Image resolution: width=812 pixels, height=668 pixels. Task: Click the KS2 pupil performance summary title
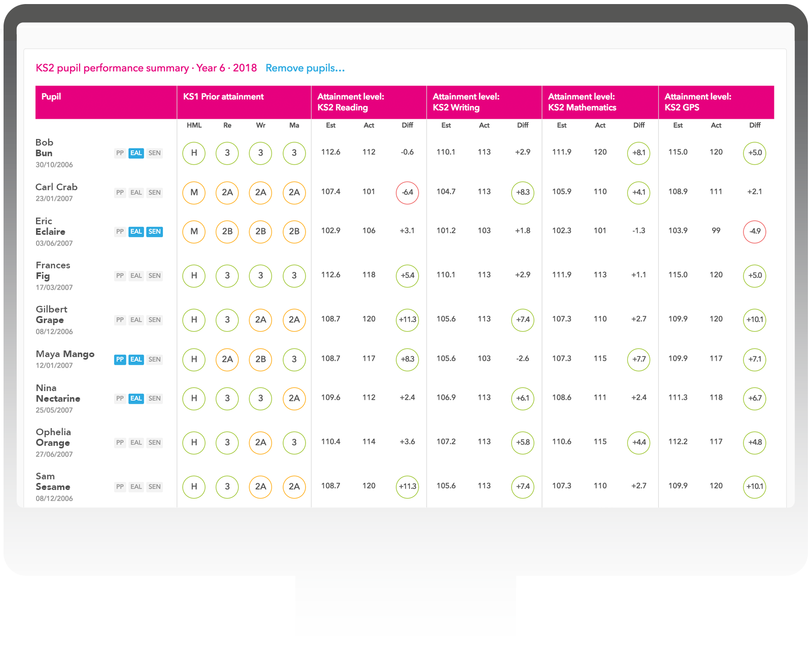(146, 68)
